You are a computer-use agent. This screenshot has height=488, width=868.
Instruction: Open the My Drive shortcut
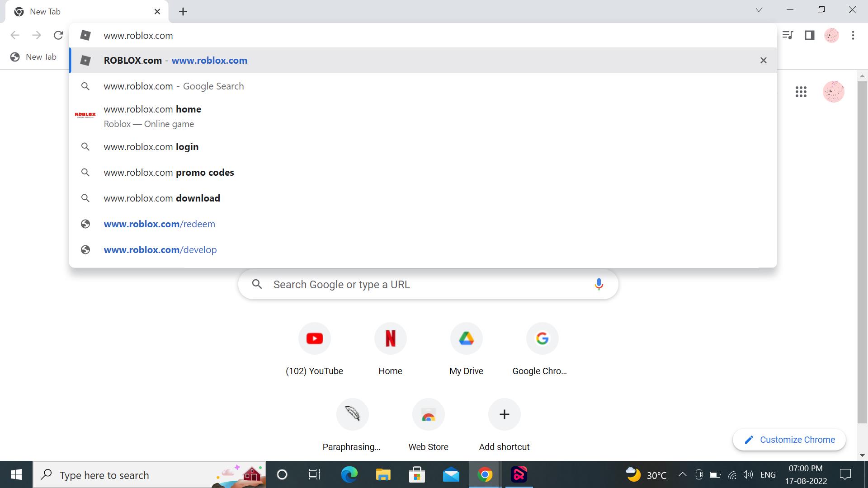467,349
